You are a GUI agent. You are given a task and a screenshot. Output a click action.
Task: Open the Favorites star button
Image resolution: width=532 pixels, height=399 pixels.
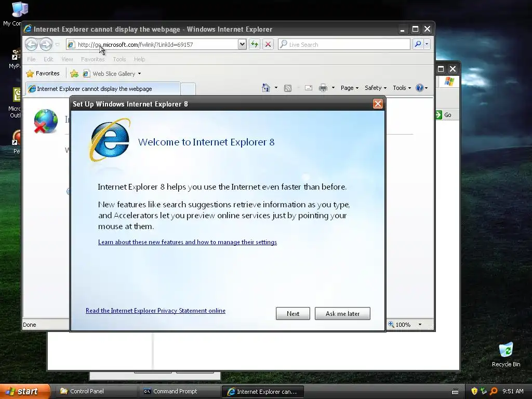(x=43, y=73)
